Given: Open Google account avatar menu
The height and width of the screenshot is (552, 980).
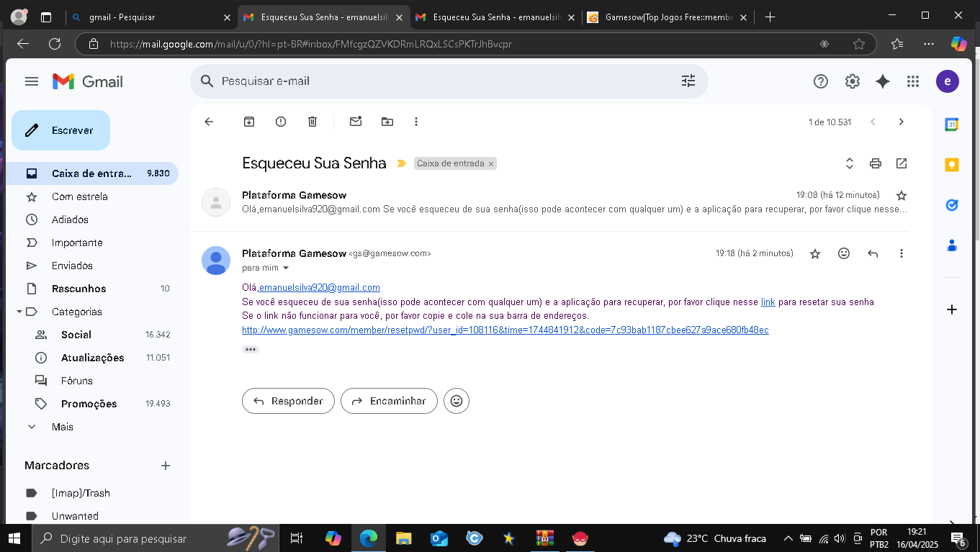Looking at the screenshot, I should 948,81.
